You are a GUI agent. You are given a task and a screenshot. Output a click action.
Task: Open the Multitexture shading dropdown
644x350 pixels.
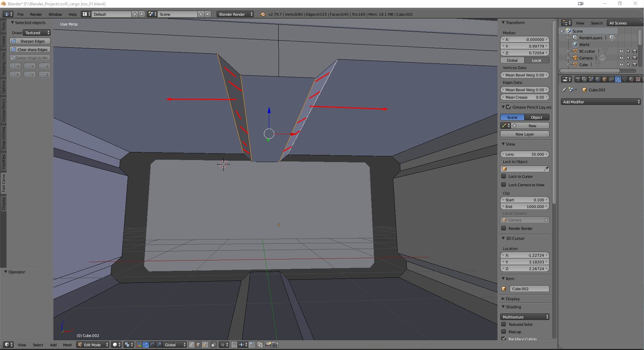coord(525,317)
